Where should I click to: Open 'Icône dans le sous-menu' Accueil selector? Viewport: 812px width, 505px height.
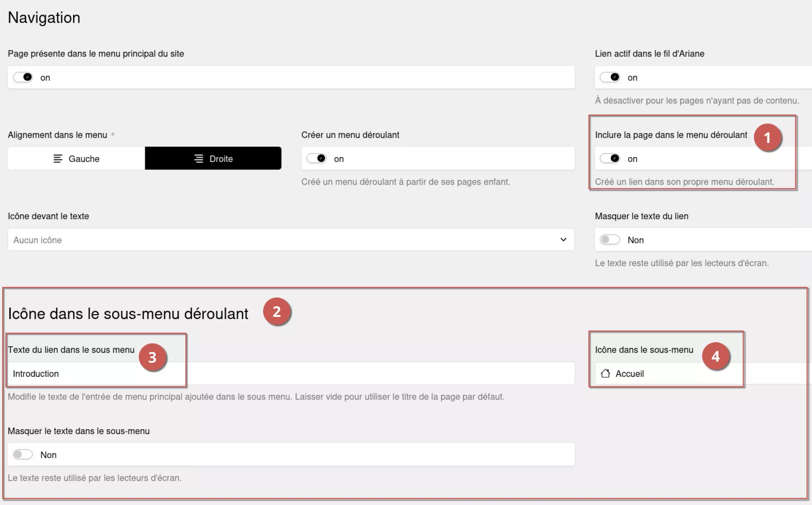click(x=703, y=373)
